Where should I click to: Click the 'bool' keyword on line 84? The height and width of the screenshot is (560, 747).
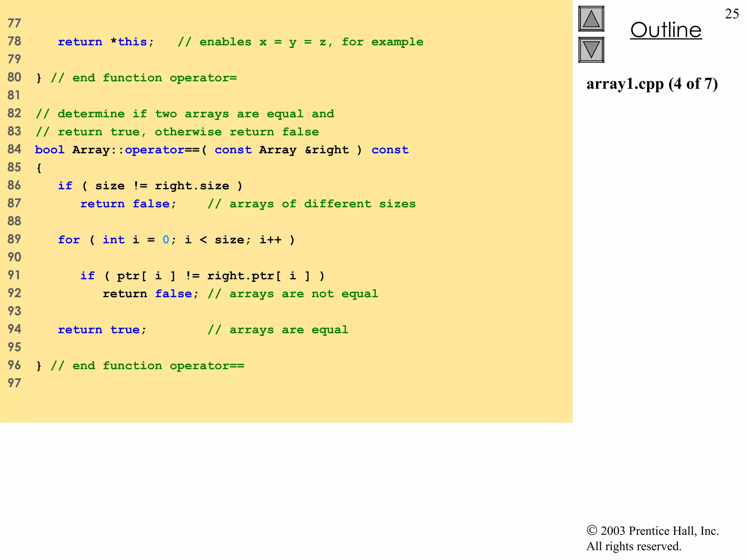click(x=50, y=149)
